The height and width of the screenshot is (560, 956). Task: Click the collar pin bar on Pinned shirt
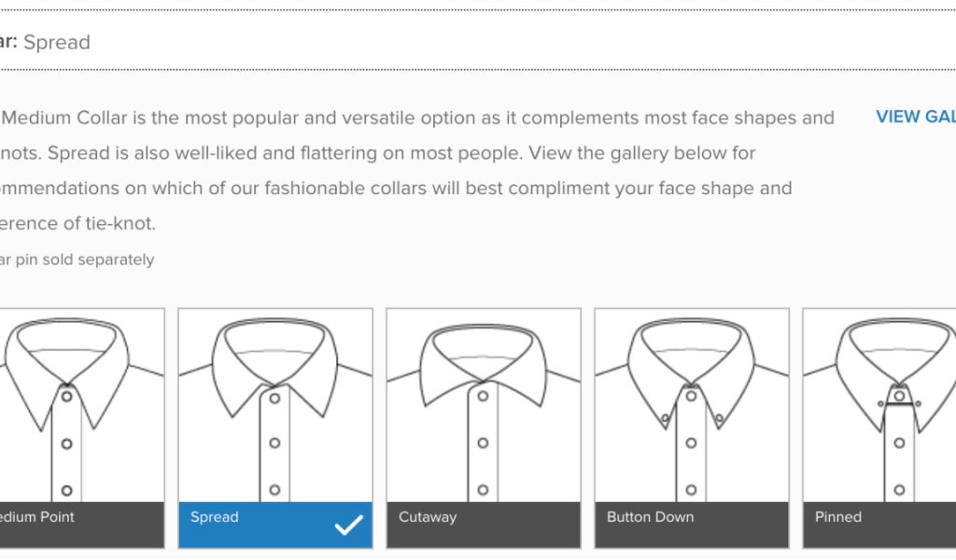[x=899, y=403]
